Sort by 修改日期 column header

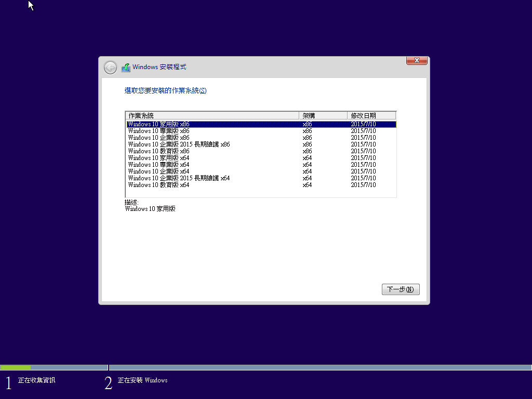(x=371, y=115)
